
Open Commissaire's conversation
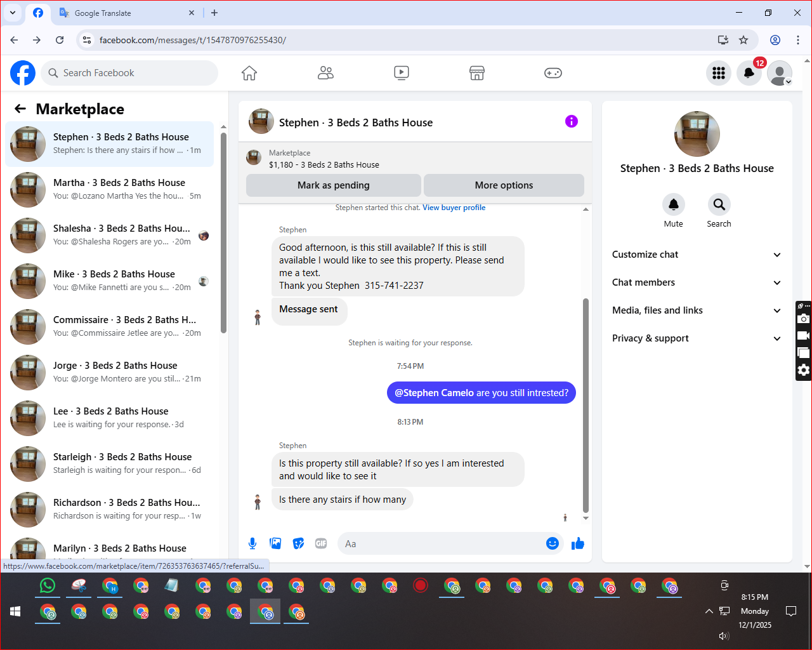click(x=110, y=327)
